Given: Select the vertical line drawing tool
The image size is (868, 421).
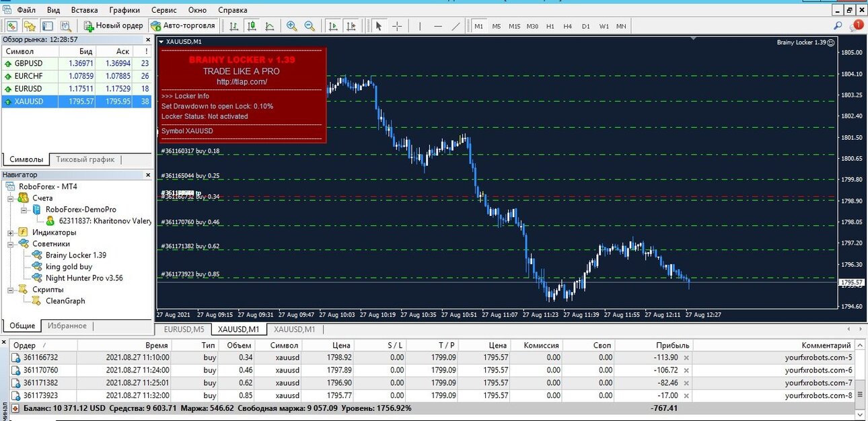Looking at the screenshot, I should tap(420, 26).
